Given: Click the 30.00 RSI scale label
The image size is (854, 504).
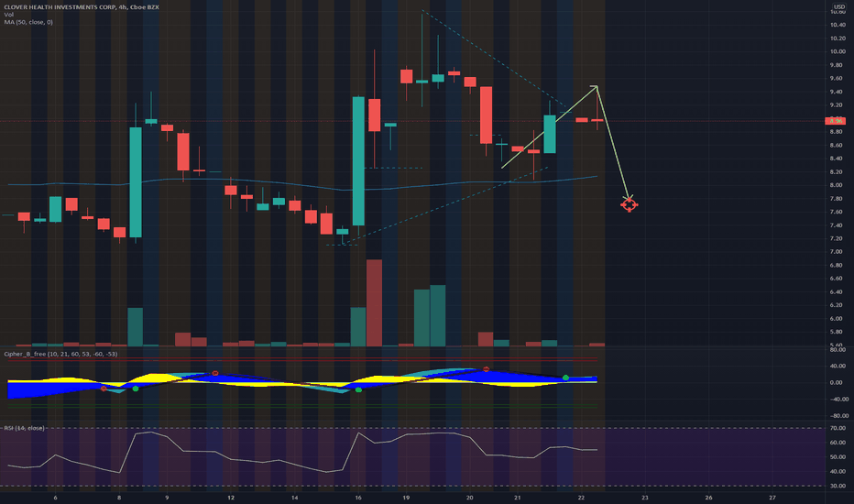Looking at the screenshot, I should [838, 486].
